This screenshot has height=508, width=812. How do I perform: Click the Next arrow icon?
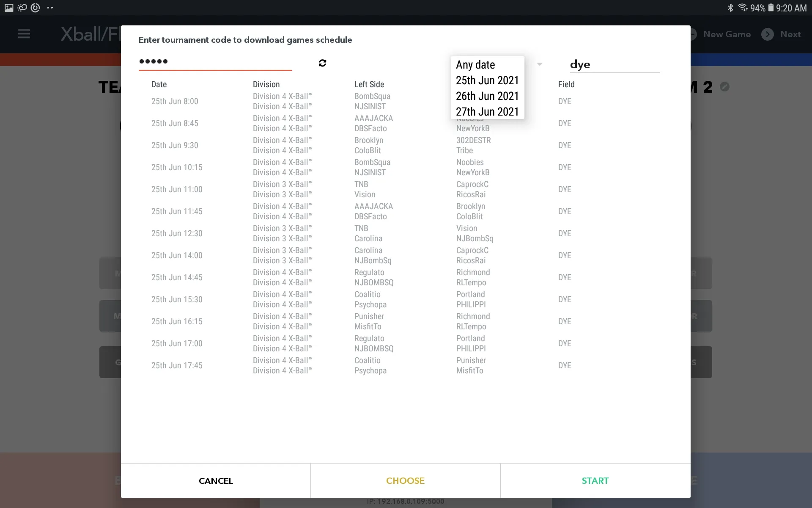click(767, 34)
